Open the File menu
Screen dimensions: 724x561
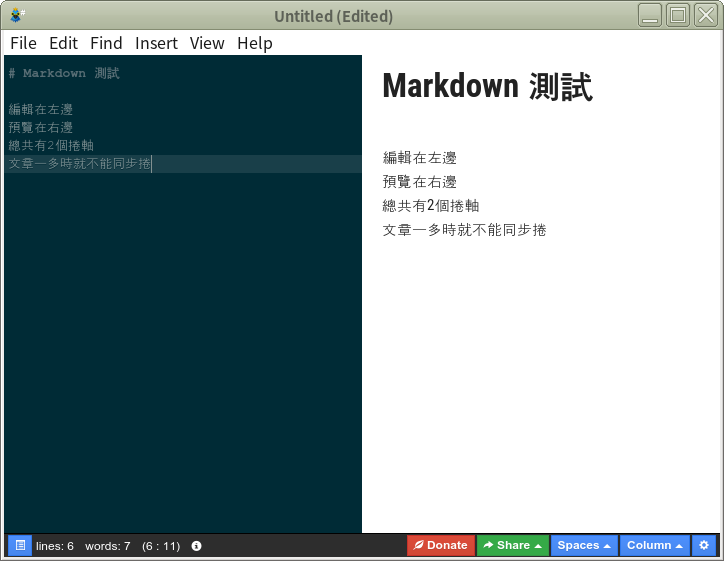point(23,43)
